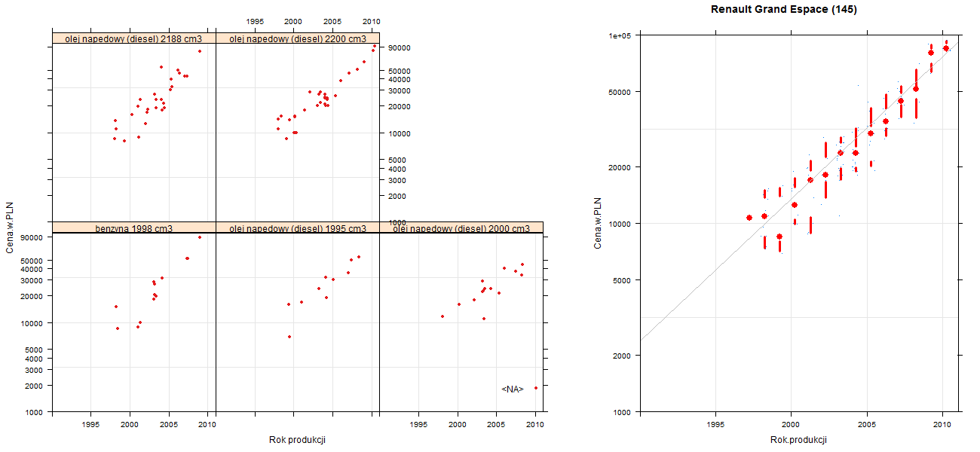
Task: Click the '2010' x-axis tick on the Renault plot
Action: tap(942, 425)
